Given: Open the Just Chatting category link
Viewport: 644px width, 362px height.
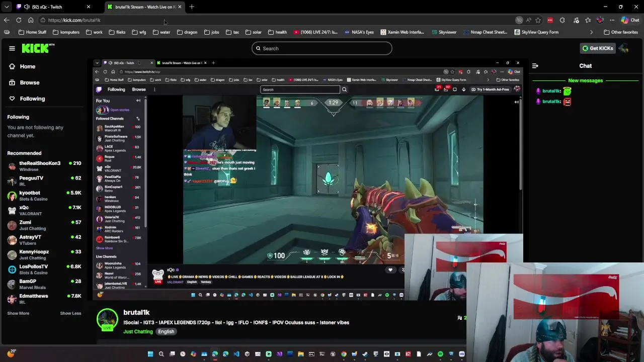Looking at the screenshot, I should (138, 332).
